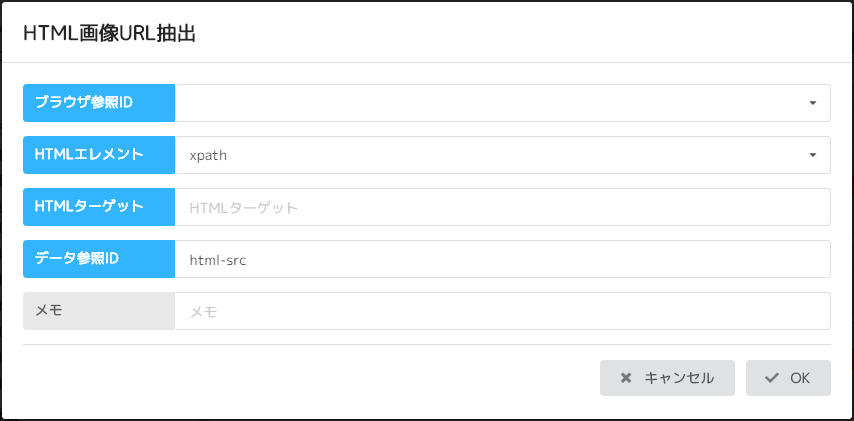Open the ブラウザ参照ID dropdown arrow
Screen dimensions: 854x421
pos(812,103)
